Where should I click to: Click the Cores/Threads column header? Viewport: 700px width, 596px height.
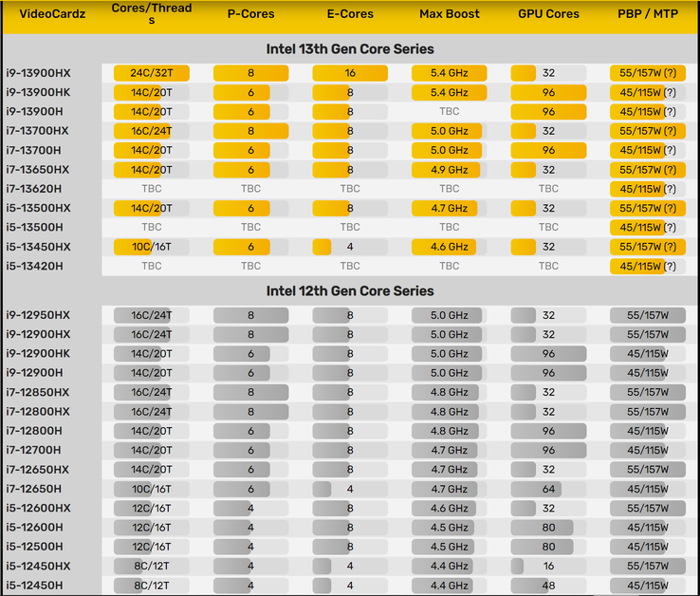coord(152,13)
